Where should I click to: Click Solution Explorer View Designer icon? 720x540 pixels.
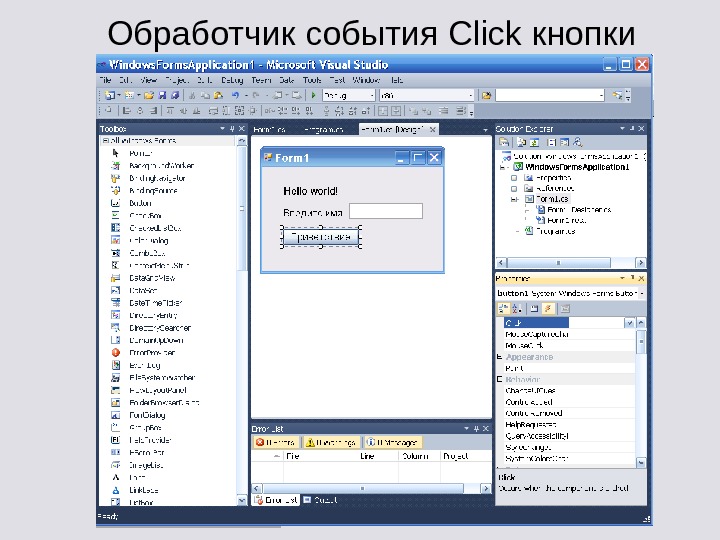(564, 142)
